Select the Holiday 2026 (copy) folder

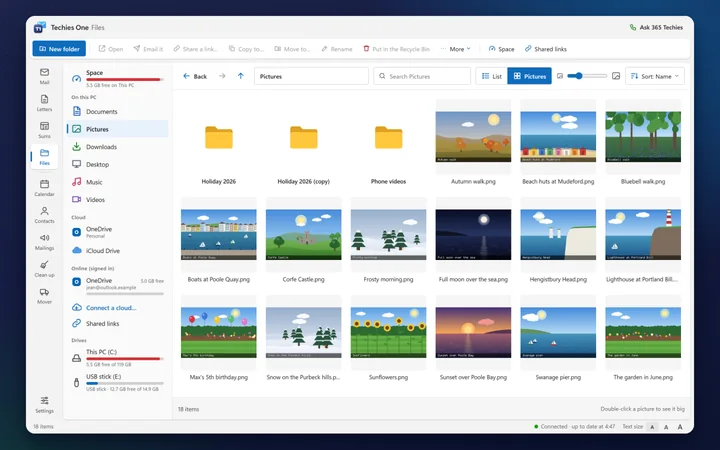tap(304, 144)
